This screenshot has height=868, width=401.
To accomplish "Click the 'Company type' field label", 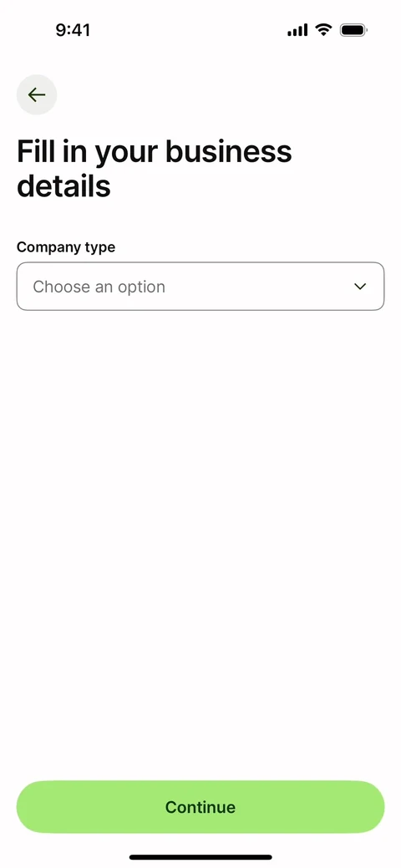I will pyautogui.click(x=66, y=247).
